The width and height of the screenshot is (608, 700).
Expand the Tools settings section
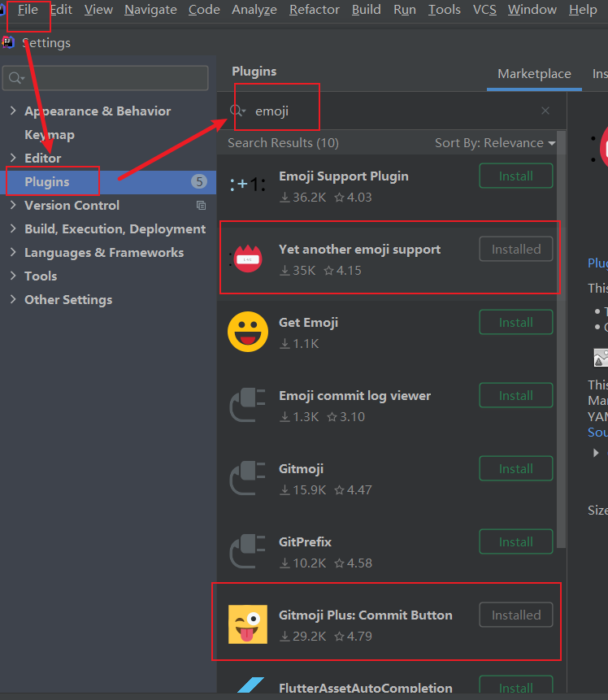(13, 276)
